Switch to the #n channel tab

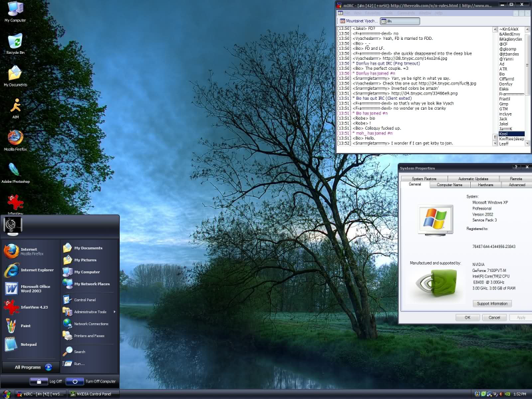(x=400, y=21)
